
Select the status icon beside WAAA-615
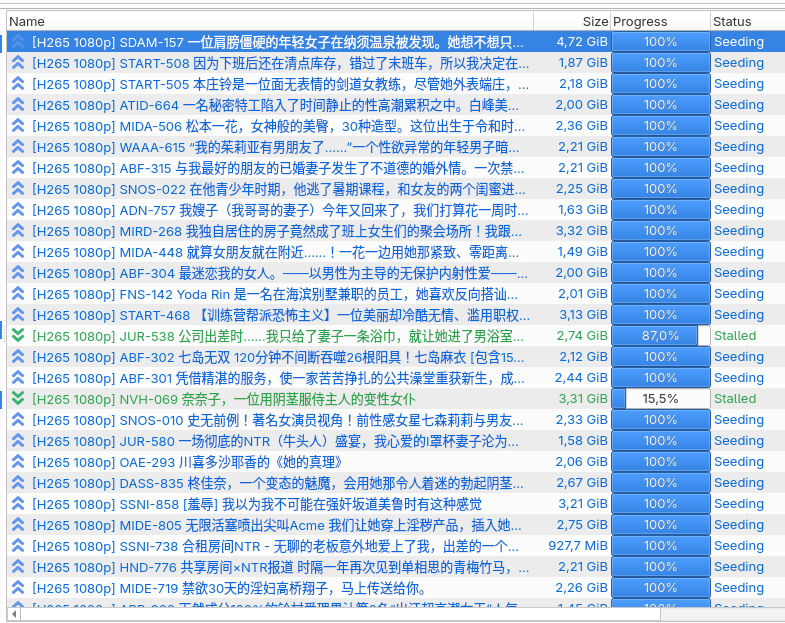tap(18, 147)
